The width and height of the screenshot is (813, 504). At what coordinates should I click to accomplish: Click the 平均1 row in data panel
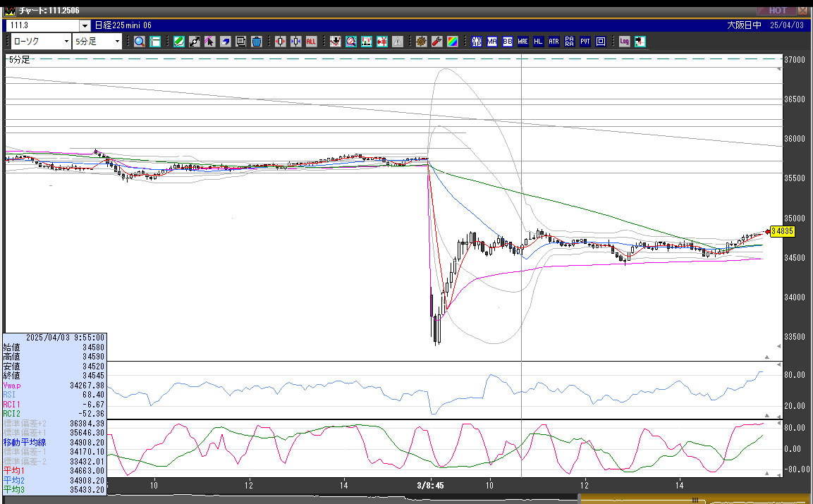coord(54,470)
